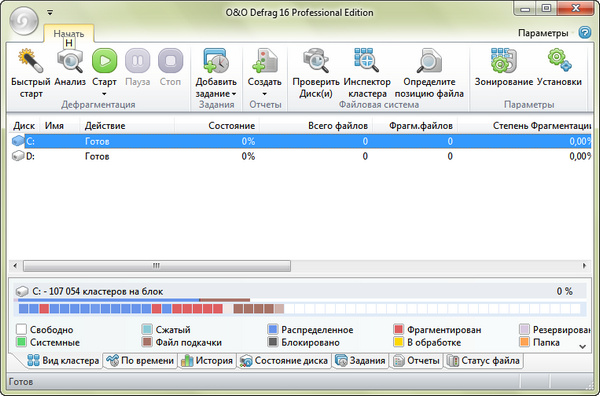Click Свободно legend color swatch
The width and height of the screenshot is (600, 396).
21,329
